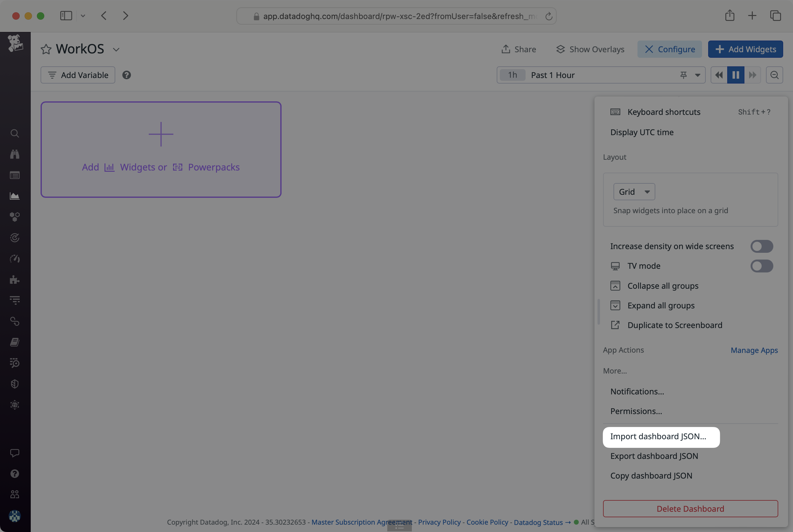Viewport: 793px width, 532px height.
Task: Toggle Display UTC time option
Action: 641,132
